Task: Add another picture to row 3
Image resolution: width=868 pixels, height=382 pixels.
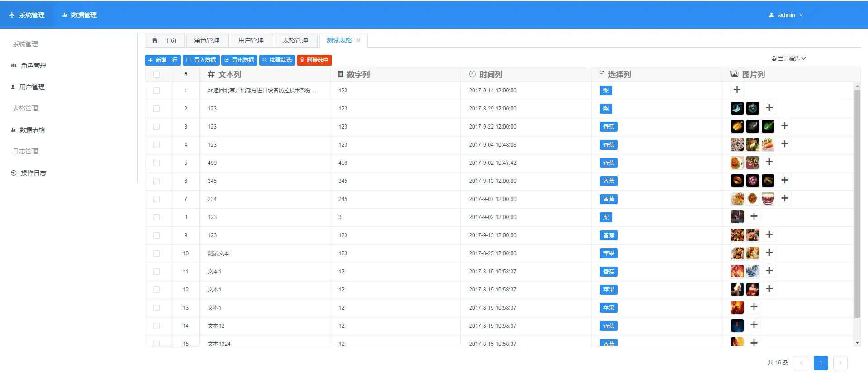Action: point(785,126)
